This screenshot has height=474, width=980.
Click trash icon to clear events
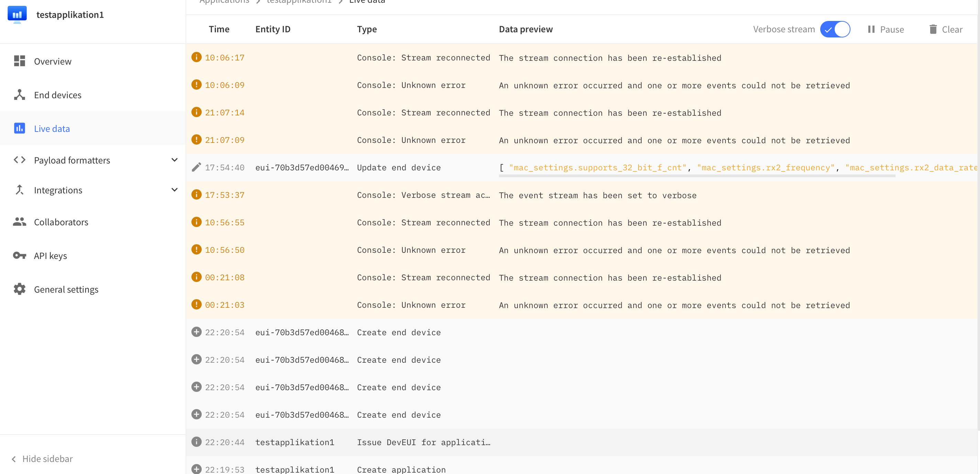933,29
